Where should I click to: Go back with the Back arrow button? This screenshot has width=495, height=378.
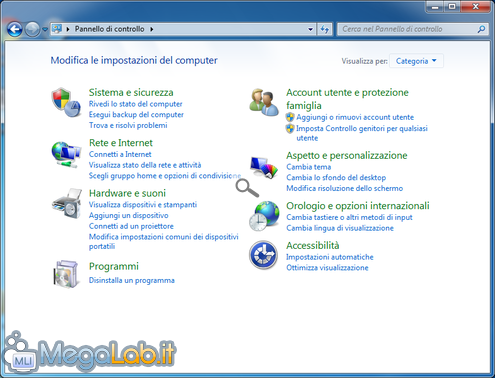(x=15, y=29)
